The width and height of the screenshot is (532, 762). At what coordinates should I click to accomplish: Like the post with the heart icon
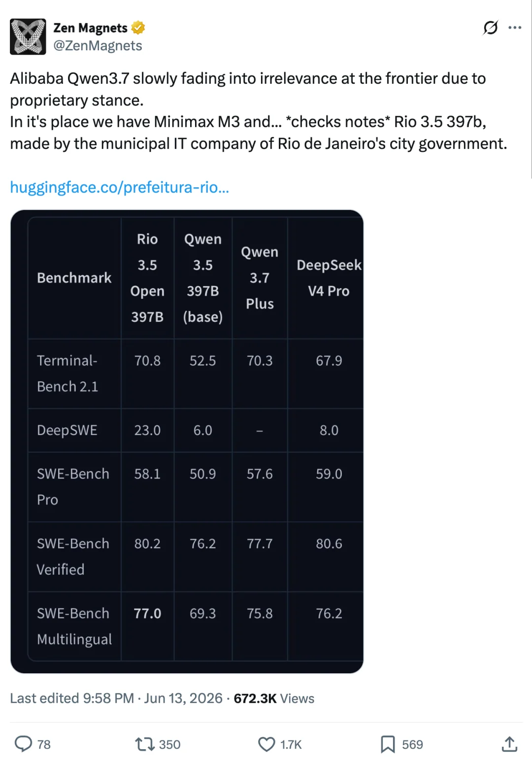266,744
